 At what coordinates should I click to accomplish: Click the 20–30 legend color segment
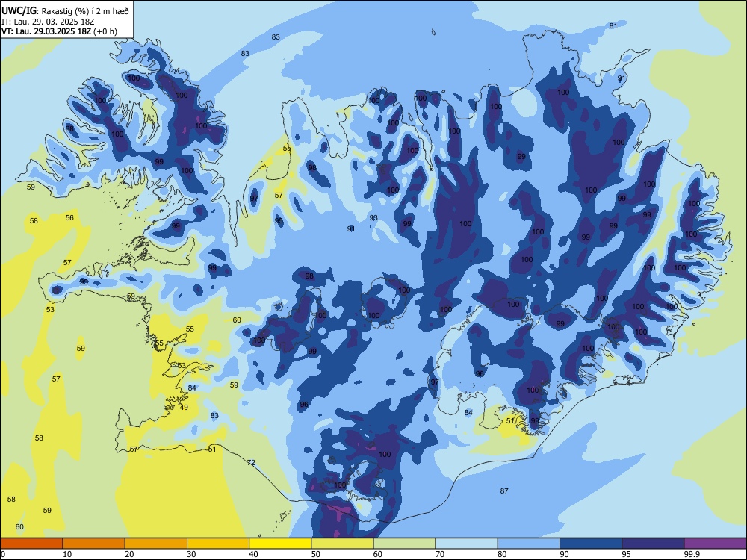click(156, 544)
